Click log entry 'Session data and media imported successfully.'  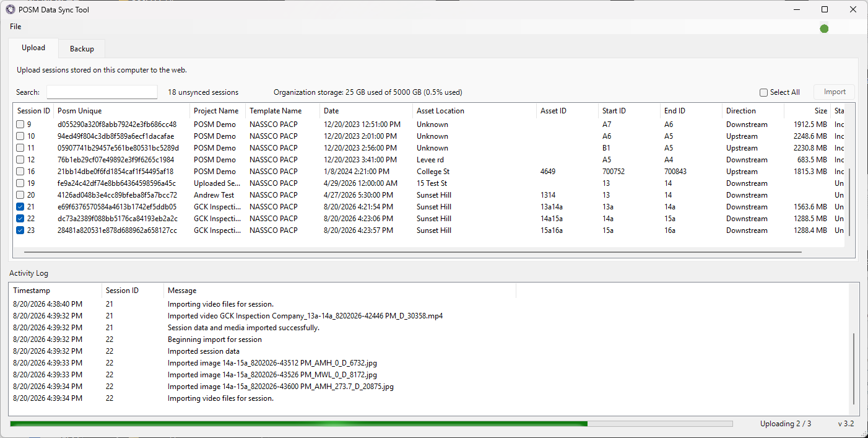click(x=243, y=328)
